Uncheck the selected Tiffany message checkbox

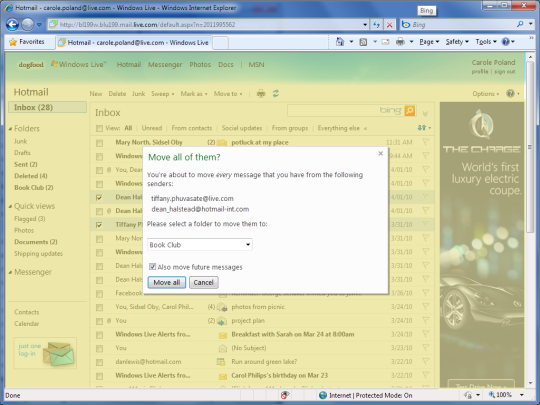point(99,225)
